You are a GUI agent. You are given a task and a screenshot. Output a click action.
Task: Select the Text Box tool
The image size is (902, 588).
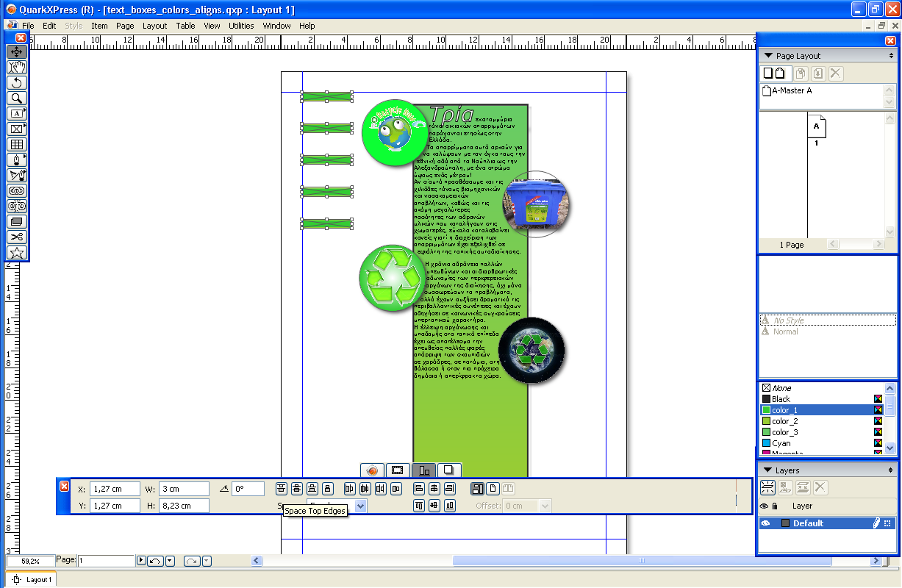pyautogui.click(x=17, y=113)
